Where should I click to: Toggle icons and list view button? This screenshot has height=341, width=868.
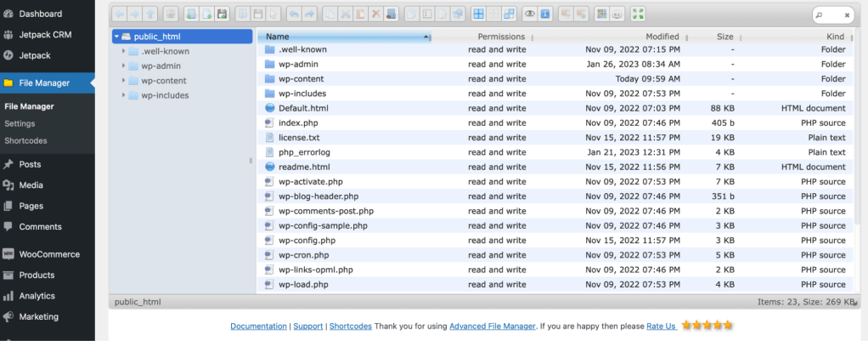click(601, 14)
